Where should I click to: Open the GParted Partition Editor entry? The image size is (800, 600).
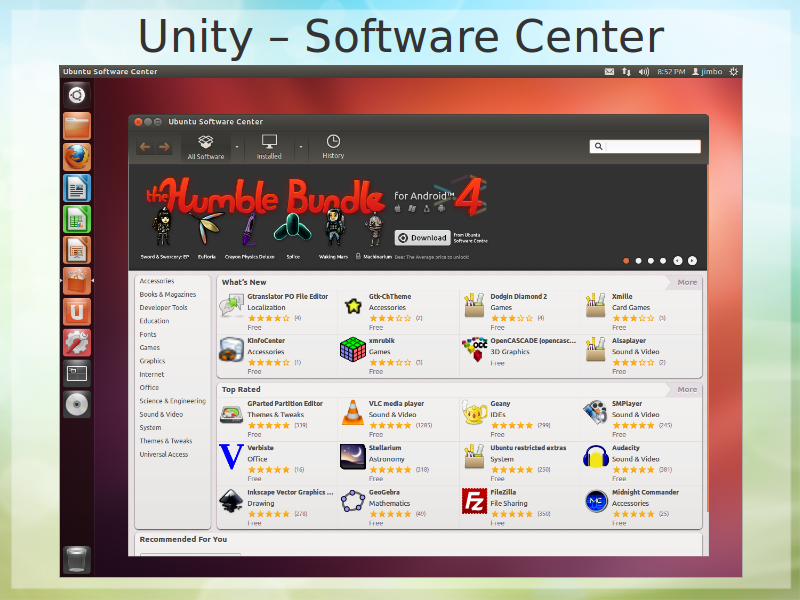[277, 419]
